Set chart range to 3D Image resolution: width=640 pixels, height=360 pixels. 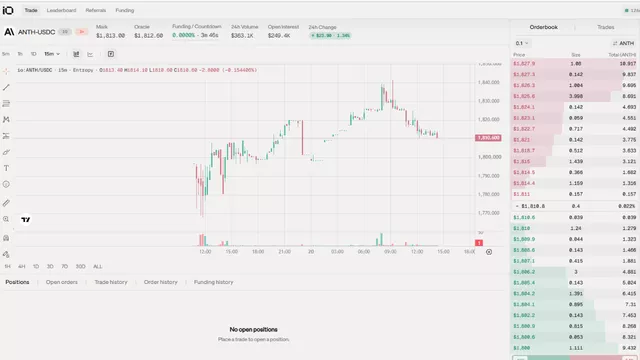point(50,267)
